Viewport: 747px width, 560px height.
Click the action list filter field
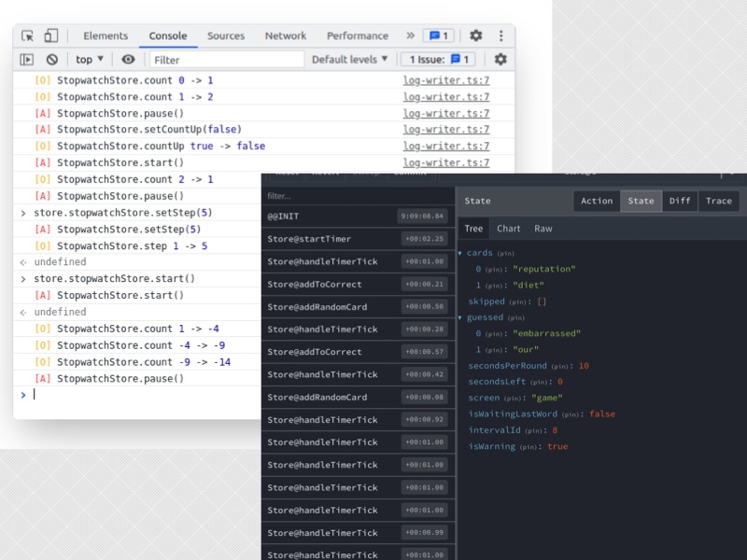pyautogui.click(x=358, y=196)
